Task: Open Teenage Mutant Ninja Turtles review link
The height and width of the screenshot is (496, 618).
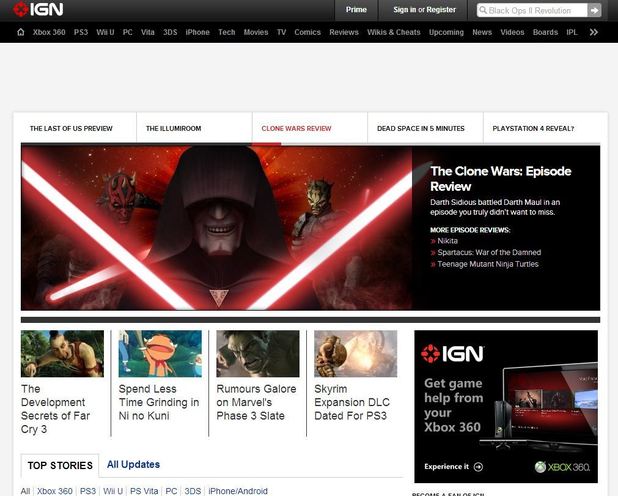Action: coord(488,264)
